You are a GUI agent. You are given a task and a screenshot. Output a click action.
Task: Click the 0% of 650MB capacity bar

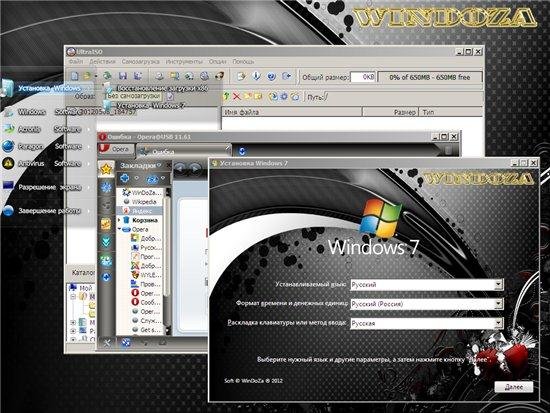coord(430,77)
